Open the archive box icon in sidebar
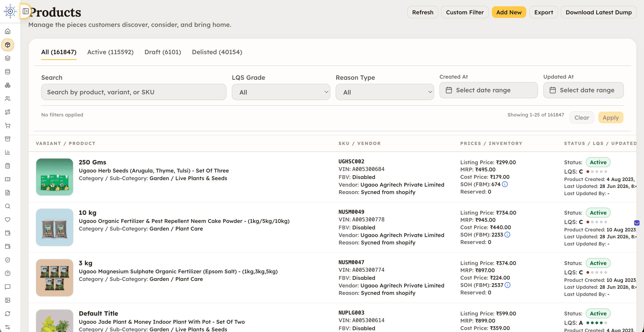This screenshot has height=332, width=644. [8, 139]
